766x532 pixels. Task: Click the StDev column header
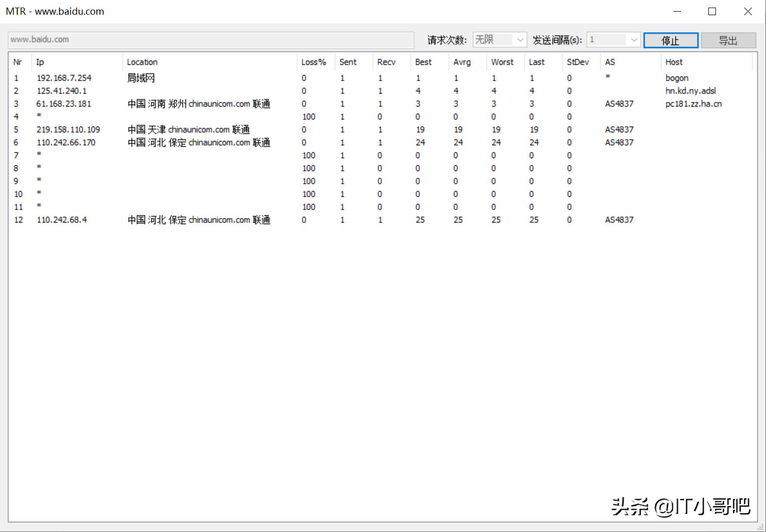[578, 62]
